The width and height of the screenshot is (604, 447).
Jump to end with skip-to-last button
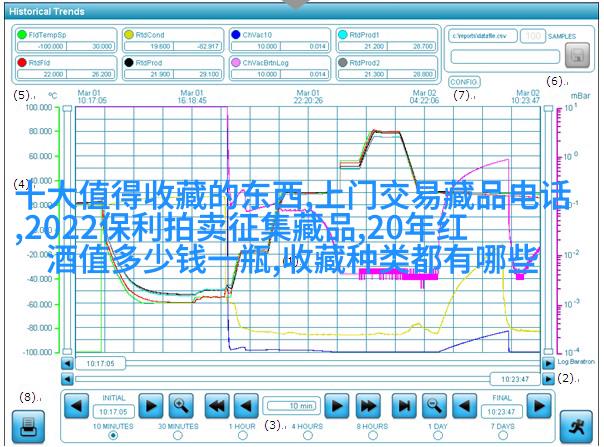[404, 405]
